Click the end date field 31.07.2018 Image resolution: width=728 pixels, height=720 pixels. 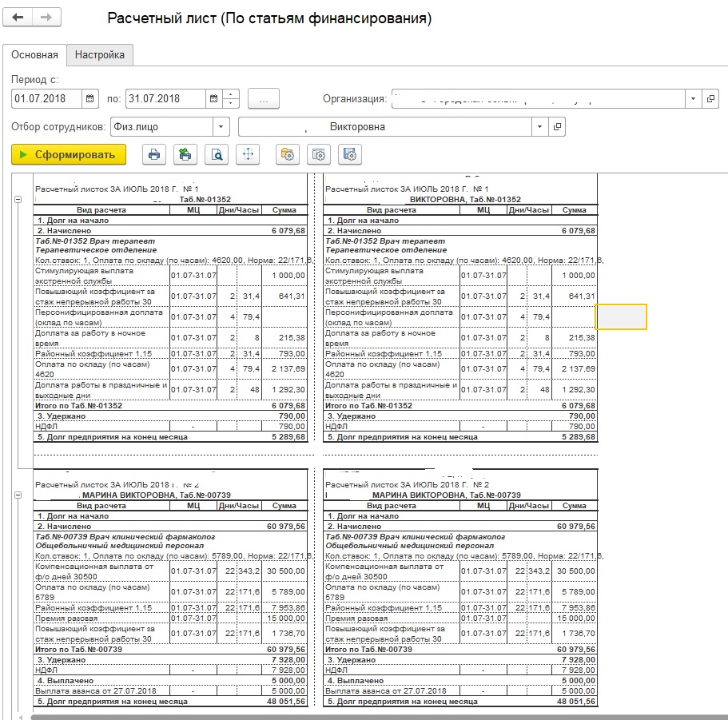(165, 98)
